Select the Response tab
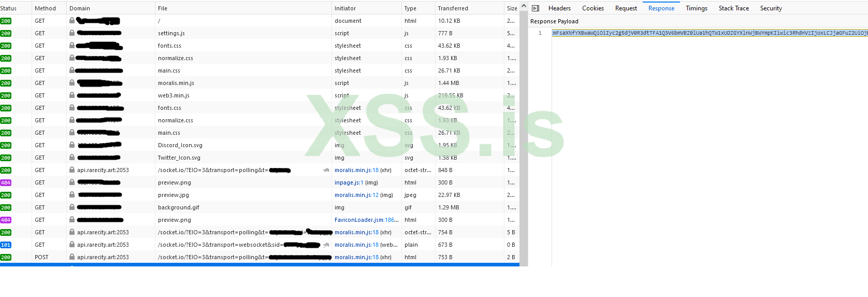The width and height of the screenshot is (868, 297). pos(661,8)
